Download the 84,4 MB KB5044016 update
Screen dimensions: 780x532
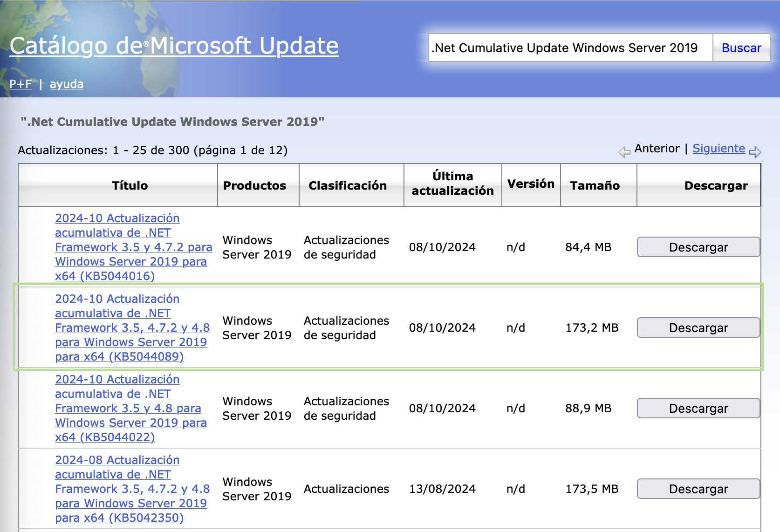click(698, 247)
